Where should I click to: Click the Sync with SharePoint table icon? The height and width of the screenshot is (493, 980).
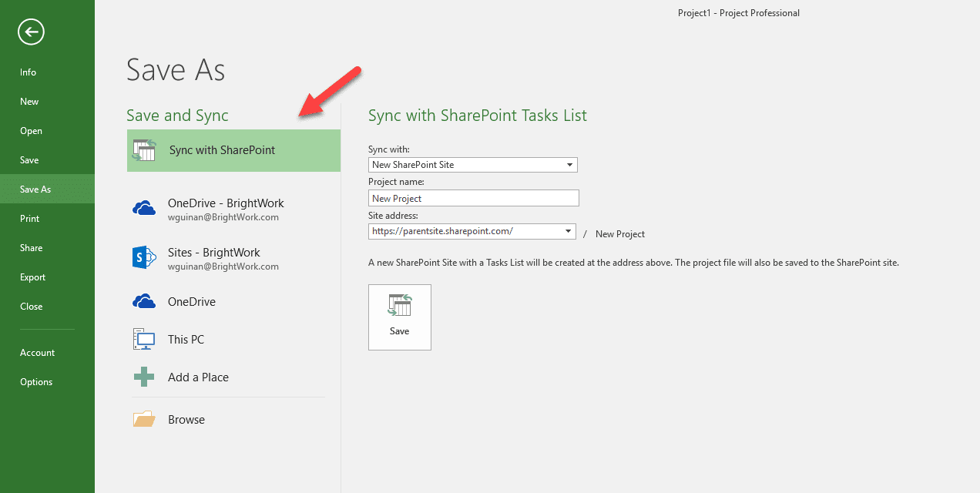pos(144,150)
